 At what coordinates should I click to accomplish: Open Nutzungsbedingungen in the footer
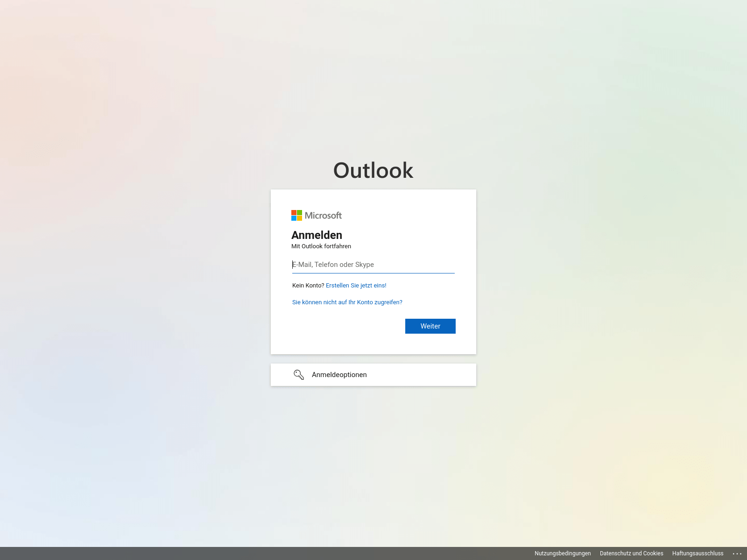(x=563, y=553)
